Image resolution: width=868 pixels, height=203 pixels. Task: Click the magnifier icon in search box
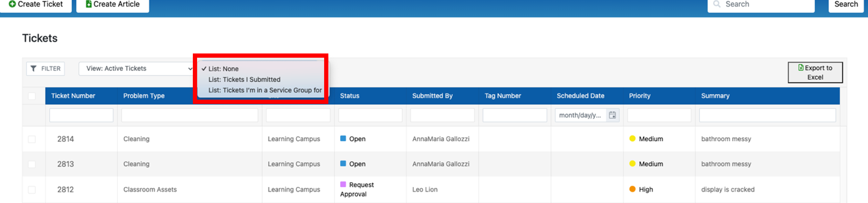click(x=717, y=4)
